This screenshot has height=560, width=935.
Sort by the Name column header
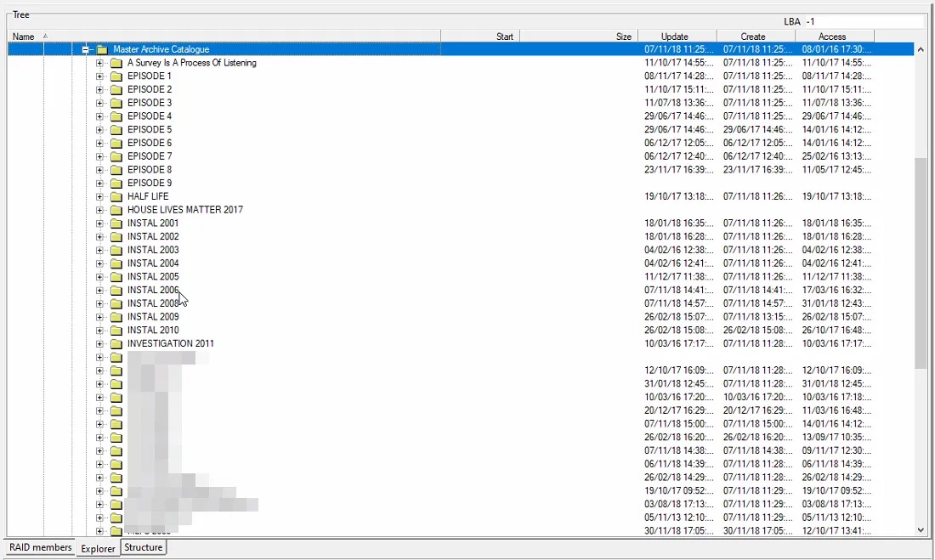pos(24,37)
